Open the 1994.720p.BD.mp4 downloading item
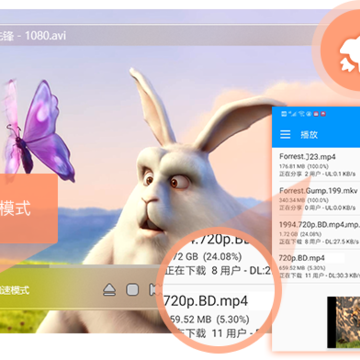This screenshot has height=360, width=360. click(x=316, y=232)
